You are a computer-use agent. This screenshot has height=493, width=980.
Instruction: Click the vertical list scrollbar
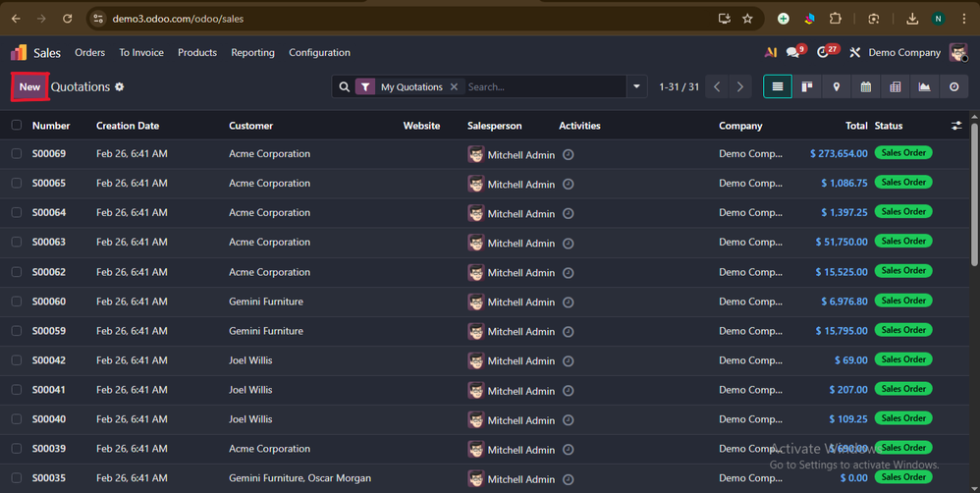click(974, 193)
